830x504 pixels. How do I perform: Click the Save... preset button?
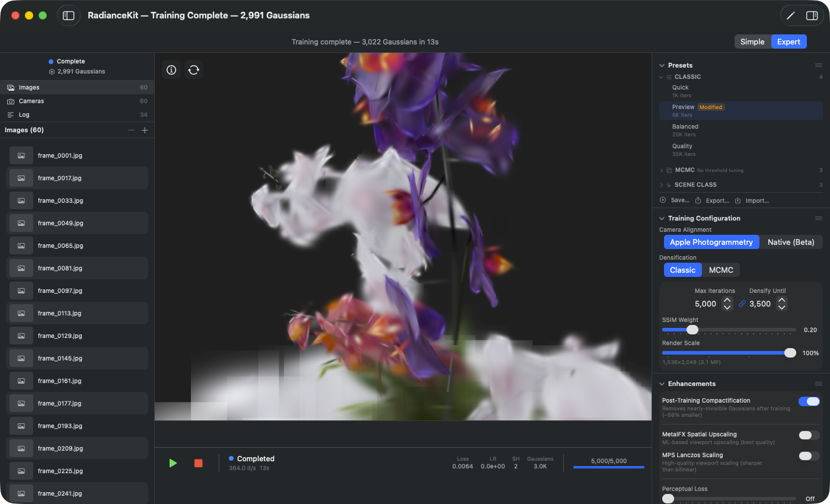click(675, 200)
